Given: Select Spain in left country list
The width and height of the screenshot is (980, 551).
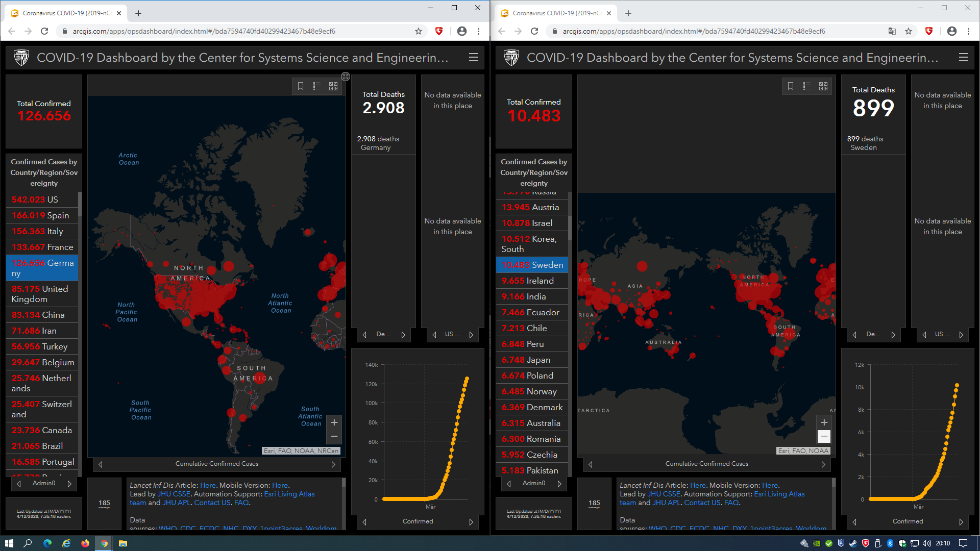Looking at the screenshot, I should click(x=42, y=215).
